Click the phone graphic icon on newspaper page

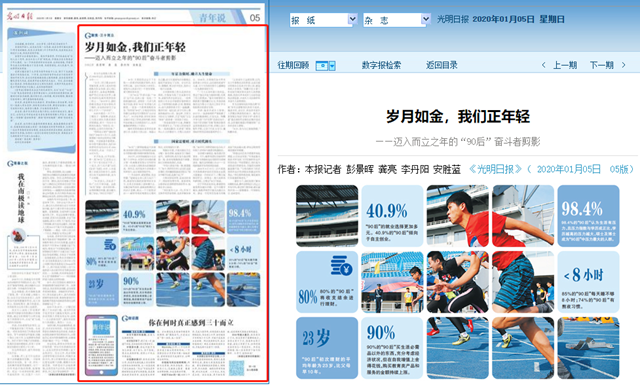[101, 345]
